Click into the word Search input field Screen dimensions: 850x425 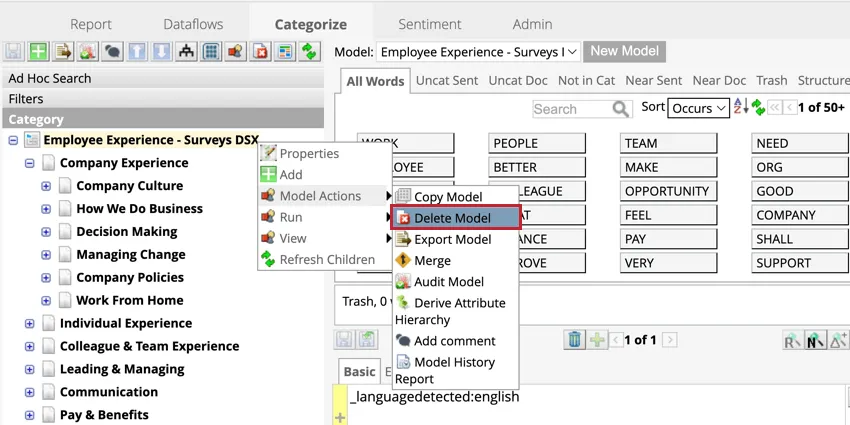point(571,109)
